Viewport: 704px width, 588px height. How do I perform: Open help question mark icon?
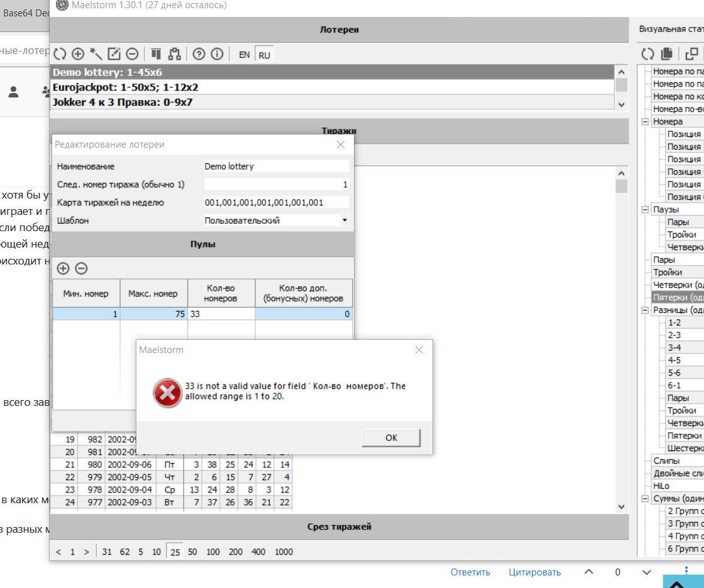pyautogui.click(x=199, y=54)
